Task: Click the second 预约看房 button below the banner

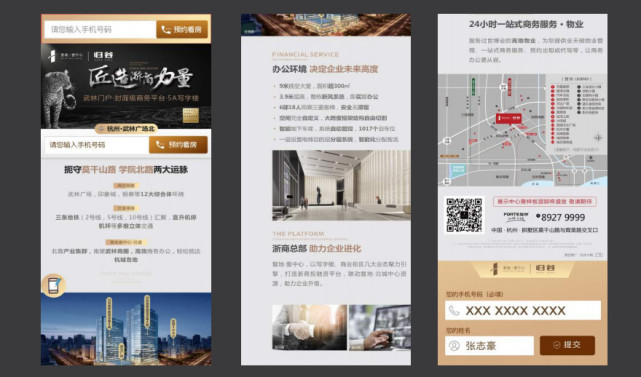Action: (x=178, y=145)
